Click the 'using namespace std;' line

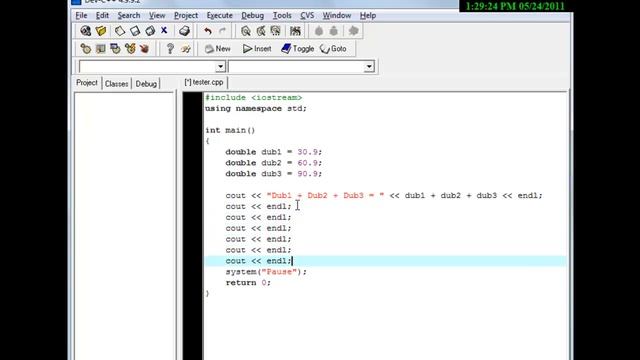coord(256,109)
